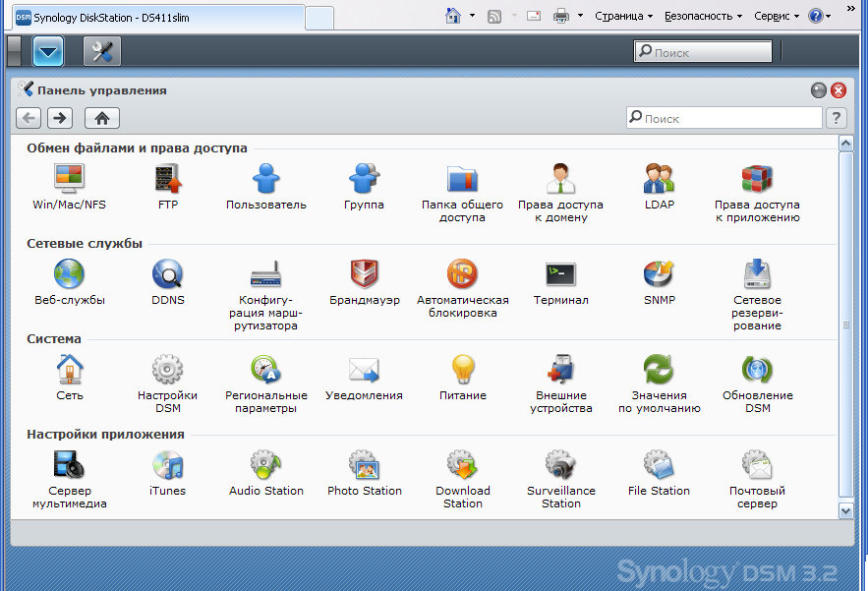Open the Настройки DSM icon

coord(168,369)
